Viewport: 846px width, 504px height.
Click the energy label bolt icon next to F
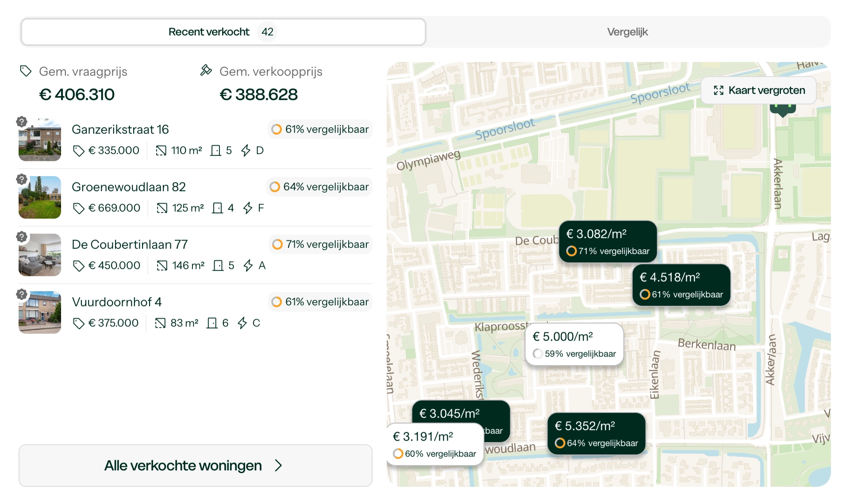(x=248, y=208)
